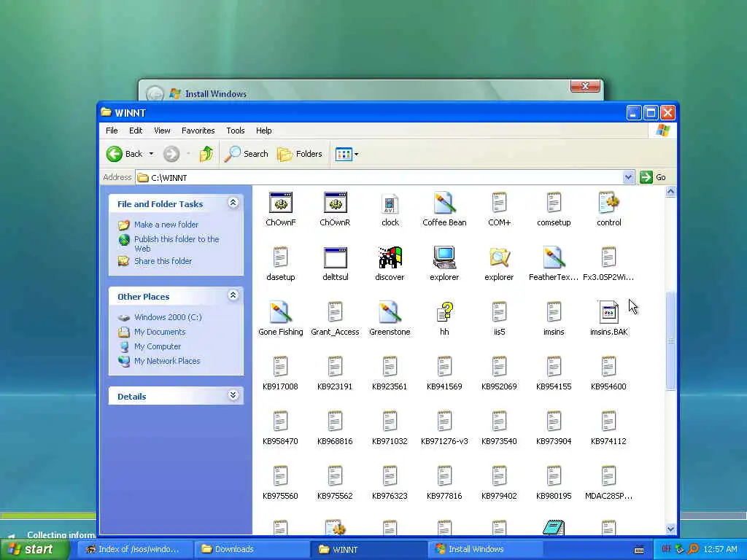Open the Help menu
Viewport: 747px width, 560px height.
pos(263,131)
